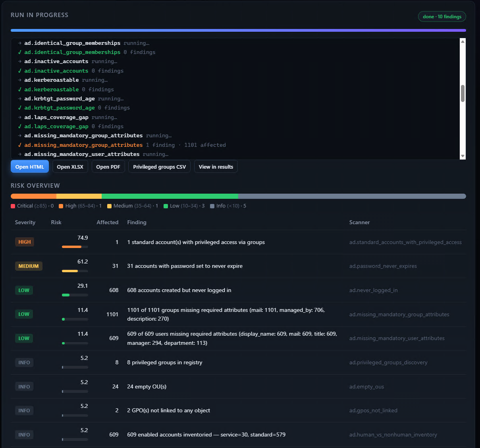Screen dimensions: 480x448
Task: Click ad.missing_mandatory_user_attributes running log line
Action: [x=93, y=154]
